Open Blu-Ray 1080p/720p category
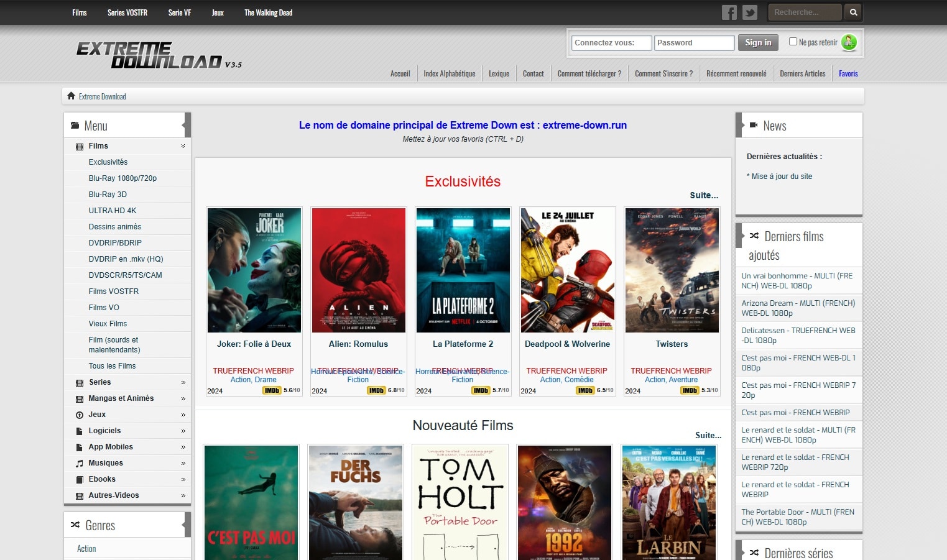Screen dimensions: 947x560 122,178
